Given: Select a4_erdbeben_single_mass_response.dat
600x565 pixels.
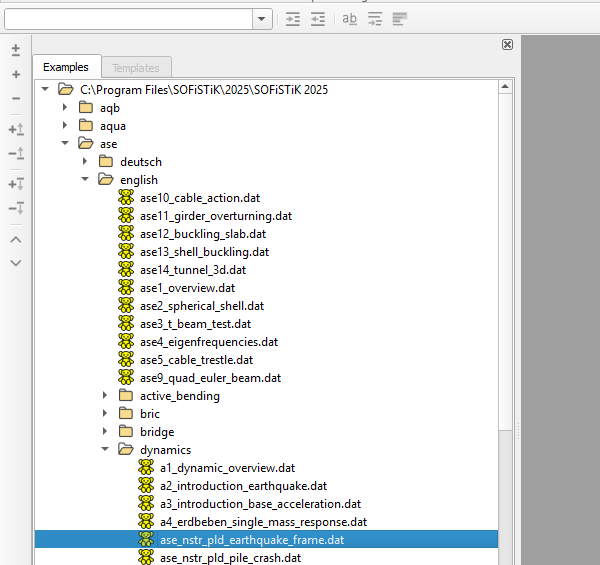Looking at the screenshot, I should click(x=263, y=522).
